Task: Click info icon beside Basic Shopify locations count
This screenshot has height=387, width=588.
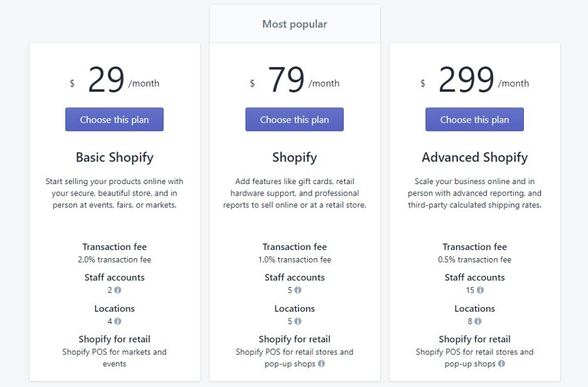Action: (117, 321)
